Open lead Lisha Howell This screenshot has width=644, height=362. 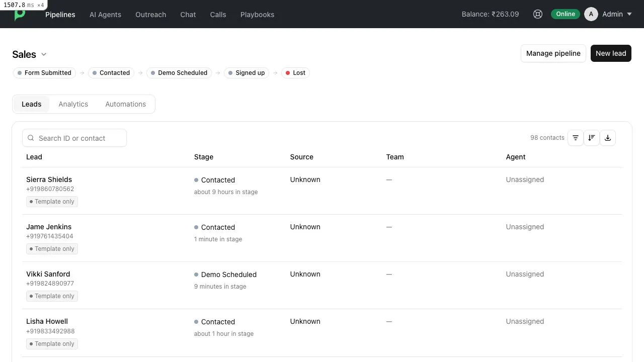point(47,321)
